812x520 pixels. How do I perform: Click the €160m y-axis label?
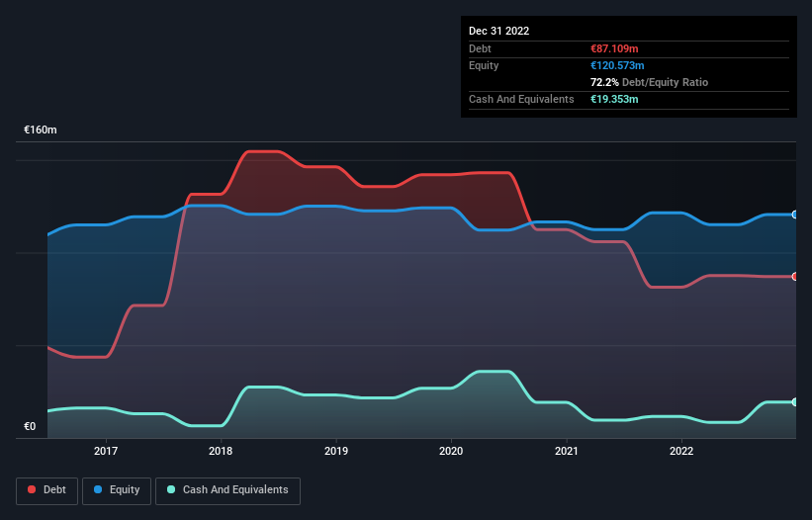tap(41, 130)
